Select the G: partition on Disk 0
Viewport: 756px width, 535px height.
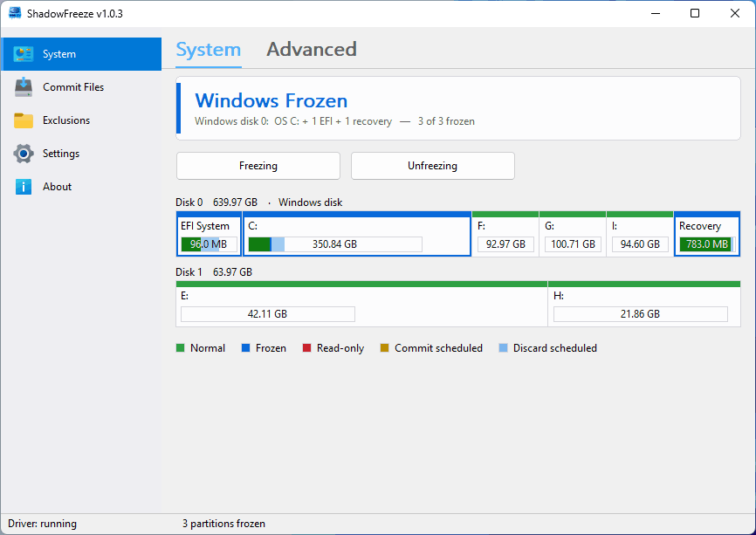click(x=573, y=234)
